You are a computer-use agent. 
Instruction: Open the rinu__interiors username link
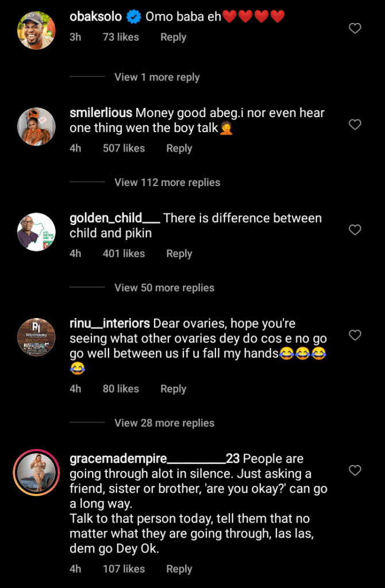point(110,323)
